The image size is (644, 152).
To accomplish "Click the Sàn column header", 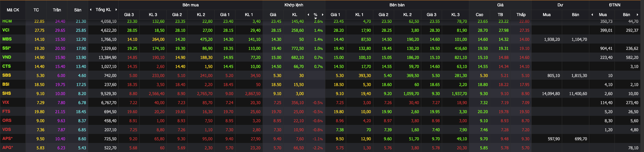I will (78, 10).
